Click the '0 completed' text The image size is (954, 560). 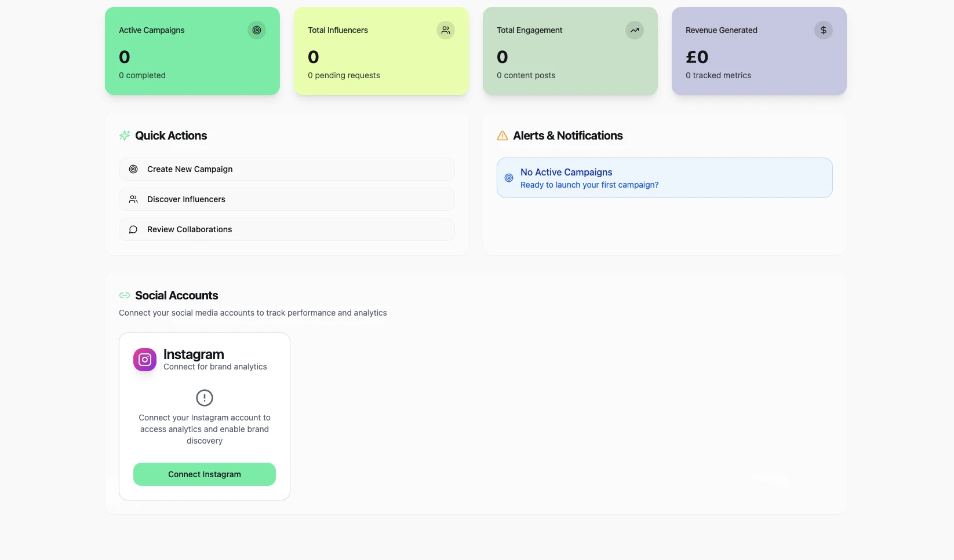coord(142,75)
